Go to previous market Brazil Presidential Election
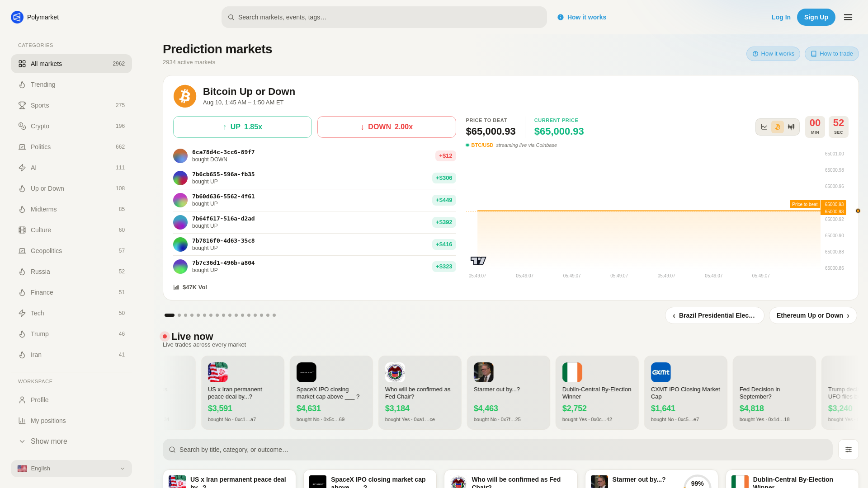Image resolution: width=868 pixels, height=488 pixels. (x=714, y=315)
